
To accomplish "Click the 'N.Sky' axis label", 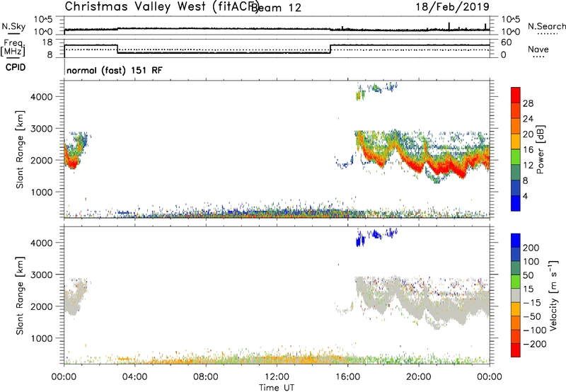I will click(13, 27).
